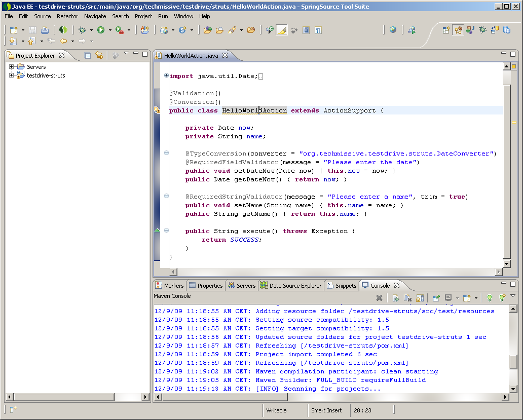The height and width of the screenshot is (420, 523).
Task: Switch to the Snippets tab
Action: coord(342,286)
